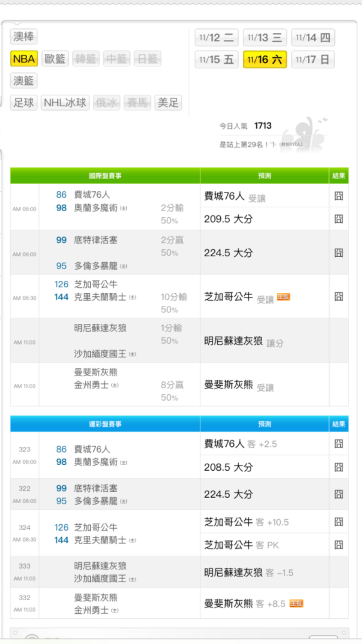Select the 美足 tab
362x644 pixels.
click(x=168, y=102)
